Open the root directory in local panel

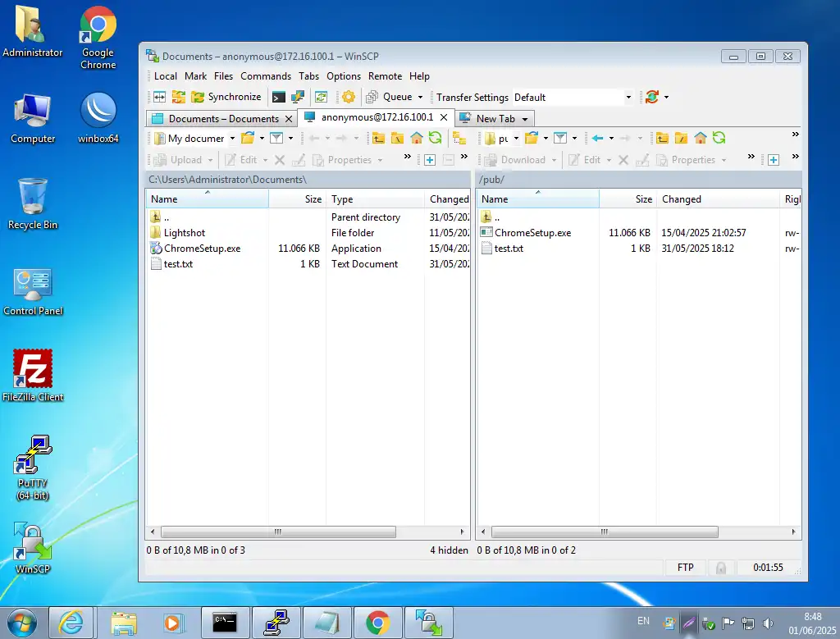397,138
